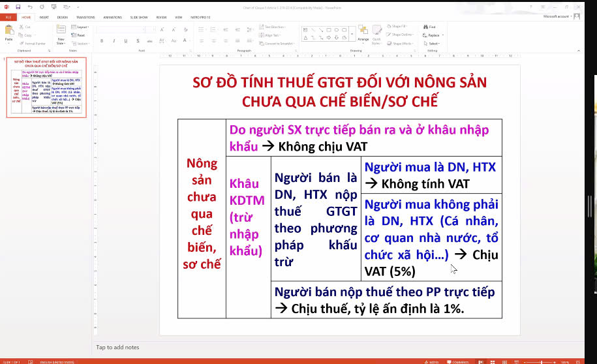Open Quick Styles in Drawing group
597x364 pixels.
377,34
